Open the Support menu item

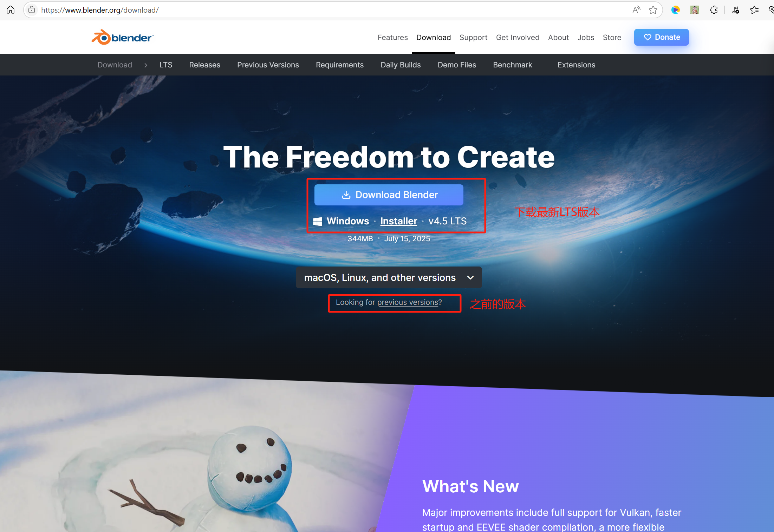[x=473, y=37]
